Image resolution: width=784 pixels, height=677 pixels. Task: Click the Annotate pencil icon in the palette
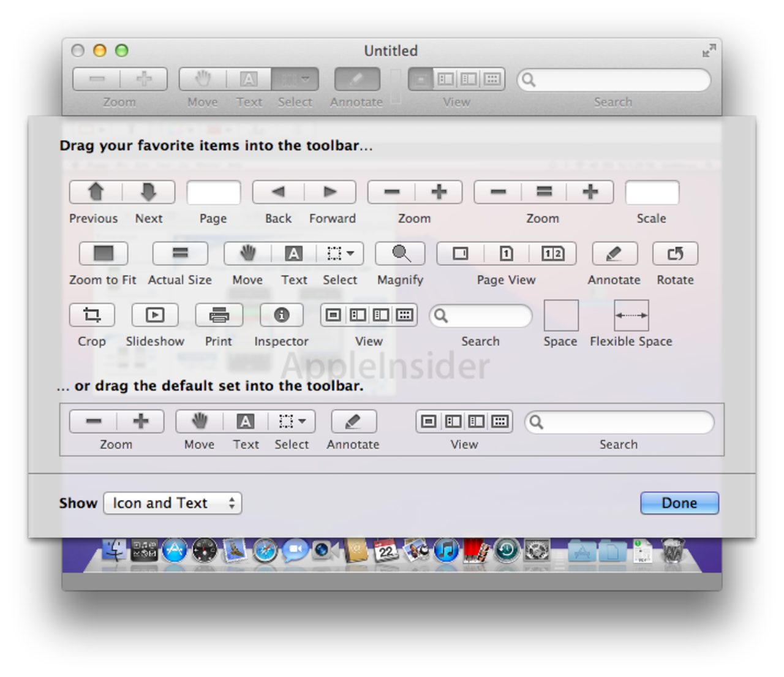coord(614,254)
